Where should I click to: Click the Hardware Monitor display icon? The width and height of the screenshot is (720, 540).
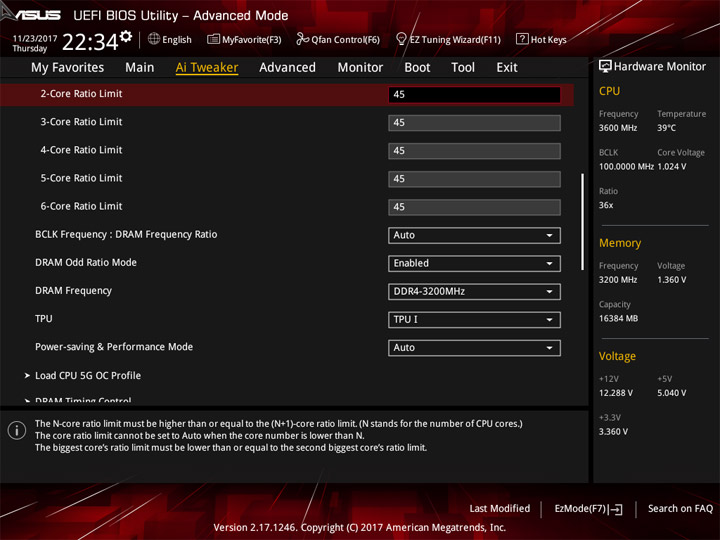605,67
